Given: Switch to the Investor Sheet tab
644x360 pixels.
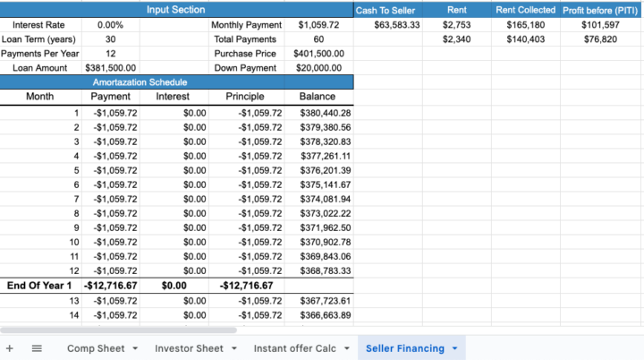Looking at the screenshot, I should tap(189, 348).
